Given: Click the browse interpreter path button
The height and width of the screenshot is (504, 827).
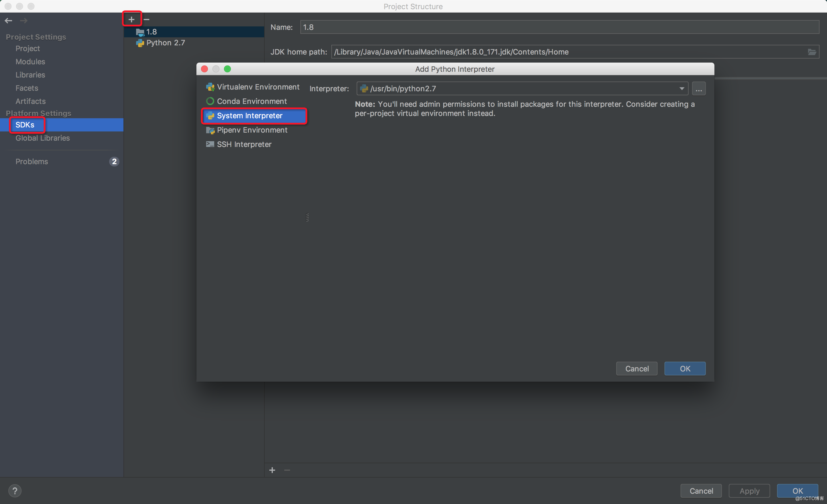Looking at the screenshot, I should pyautogui.click(x=699, y=88).
